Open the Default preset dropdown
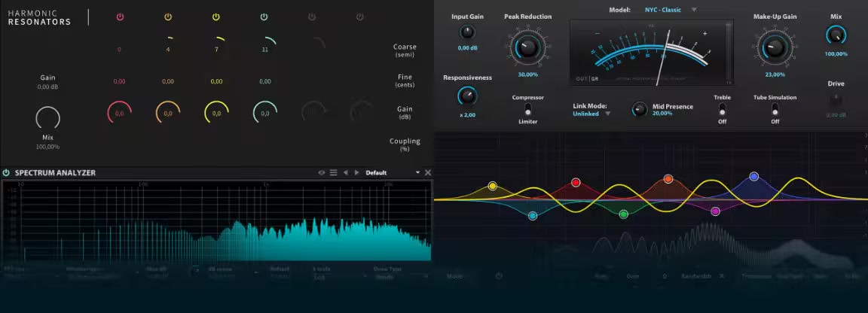Screen dimensions: 868x313 417,172
